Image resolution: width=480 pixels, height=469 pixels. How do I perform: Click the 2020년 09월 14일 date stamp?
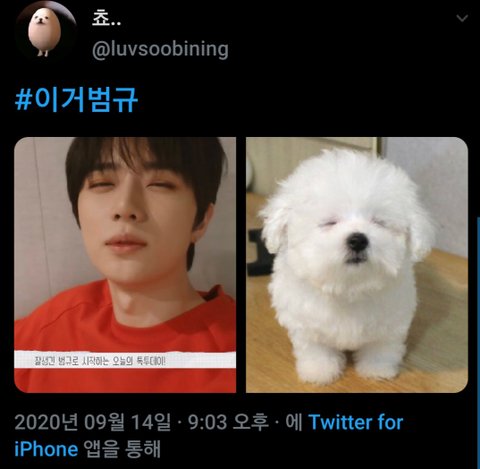coord(92,422)
